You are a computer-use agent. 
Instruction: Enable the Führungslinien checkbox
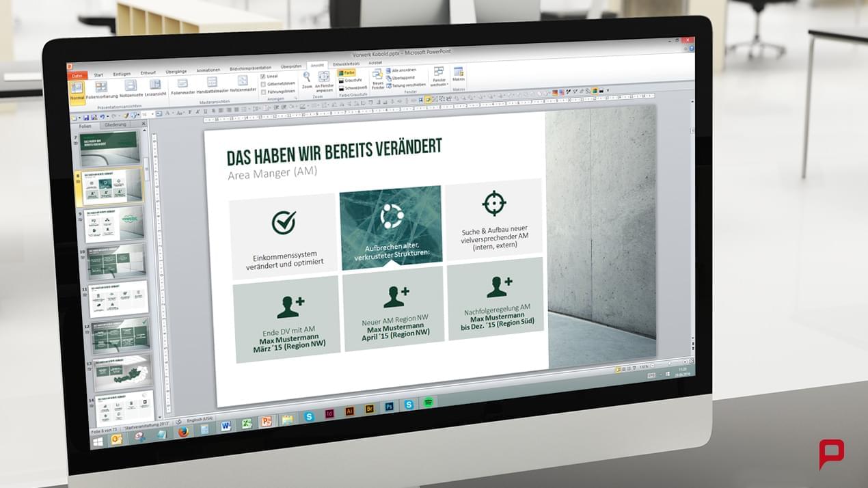point(263,92)
